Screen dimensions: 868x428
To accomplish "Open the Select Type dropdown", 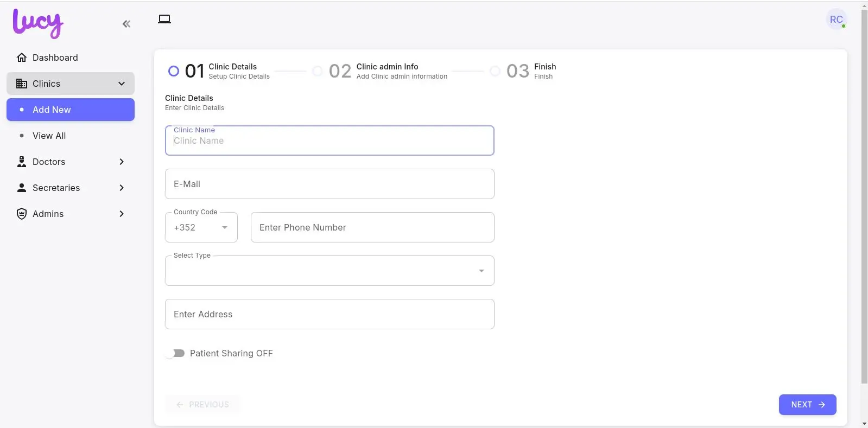I will [329, 271].
